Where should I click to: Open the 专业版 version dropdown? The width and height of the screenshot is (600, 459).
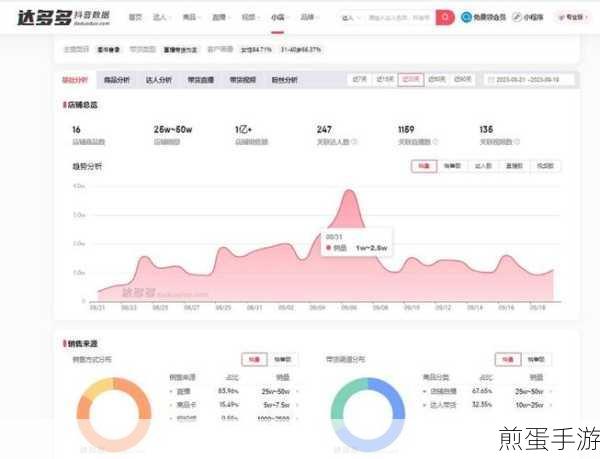(572, 17)
